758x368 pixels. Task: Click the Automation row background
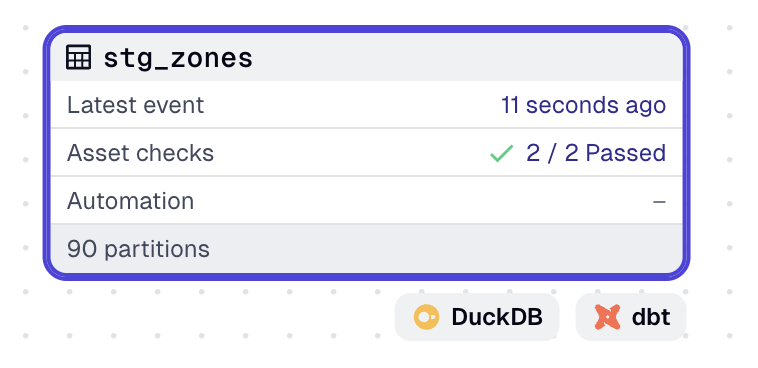tap(366, 201)
